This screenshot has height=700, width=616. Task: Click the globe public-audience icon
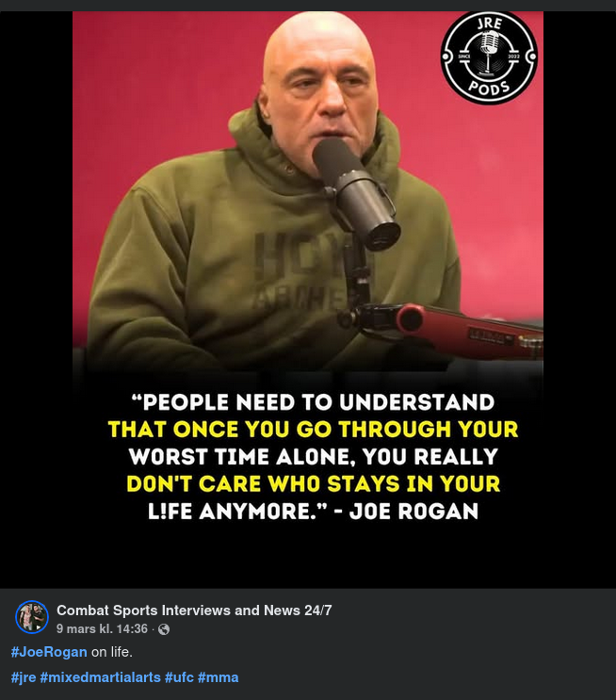tap(164, 629)
